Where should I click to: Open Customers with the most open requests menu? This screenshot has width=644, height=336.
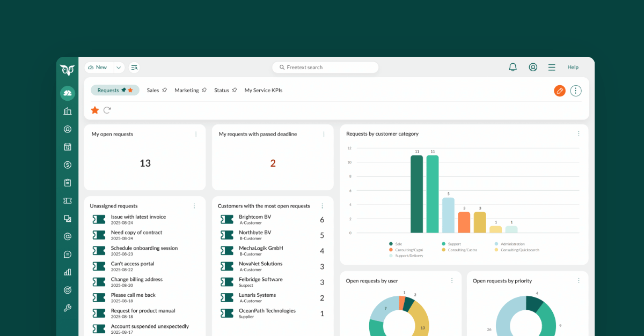point(322,206)
